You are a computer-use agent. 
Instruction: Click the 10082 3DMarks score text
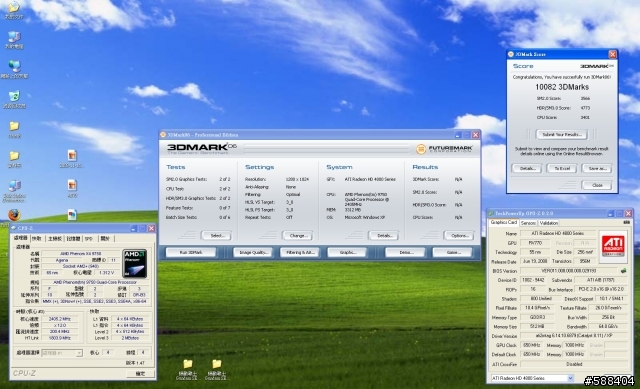pos(562,87)
